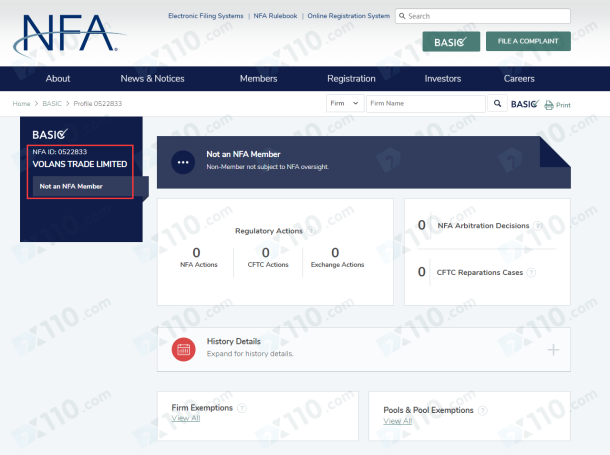Click the Exchange Actions count
The height and width of the screenshot is (455, 610).
click(335, 253)
